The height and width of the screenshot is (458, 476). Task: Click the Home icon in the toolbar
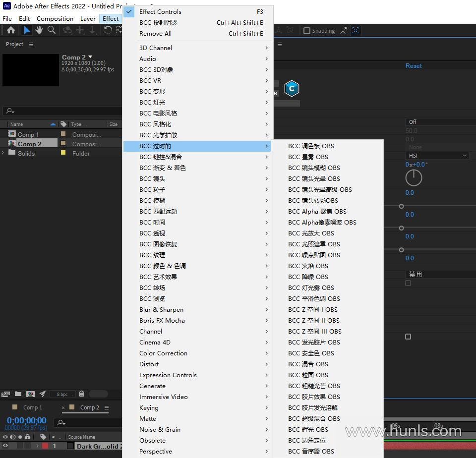(x=11, y=30)
